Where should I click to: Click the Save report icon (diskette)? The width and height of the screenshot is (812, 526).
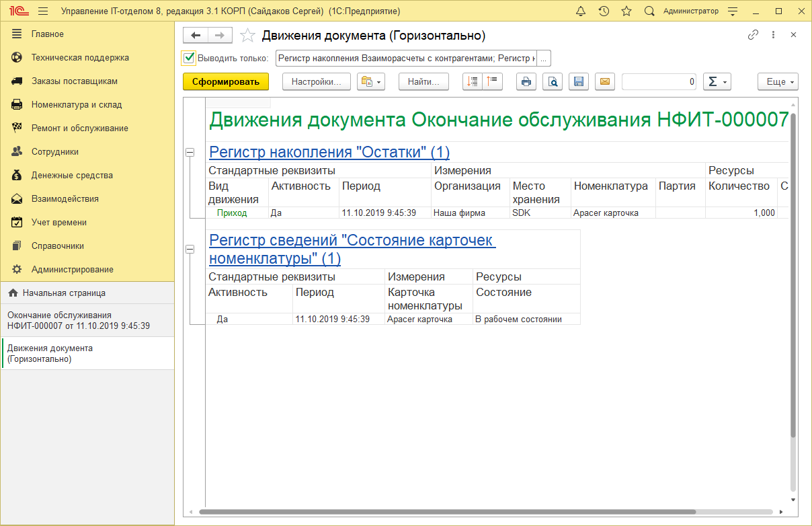click(x=579, y=81)
